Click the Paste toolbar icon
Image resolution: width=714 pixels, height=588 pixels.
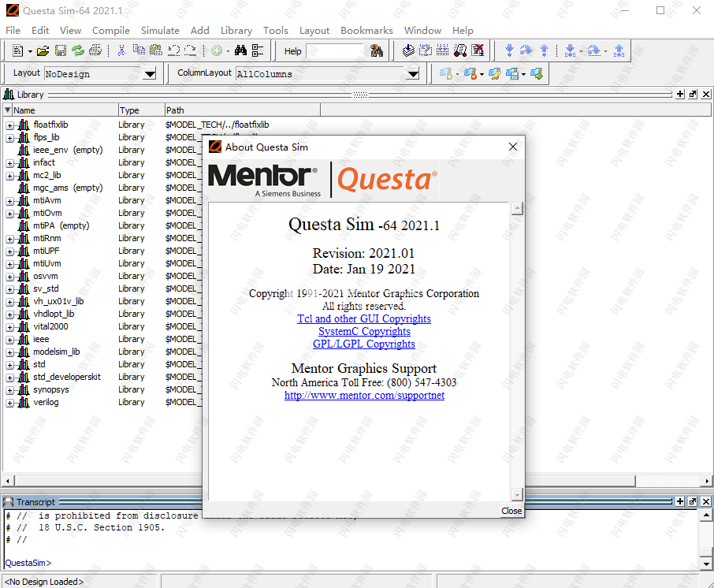tap(155, 50)
